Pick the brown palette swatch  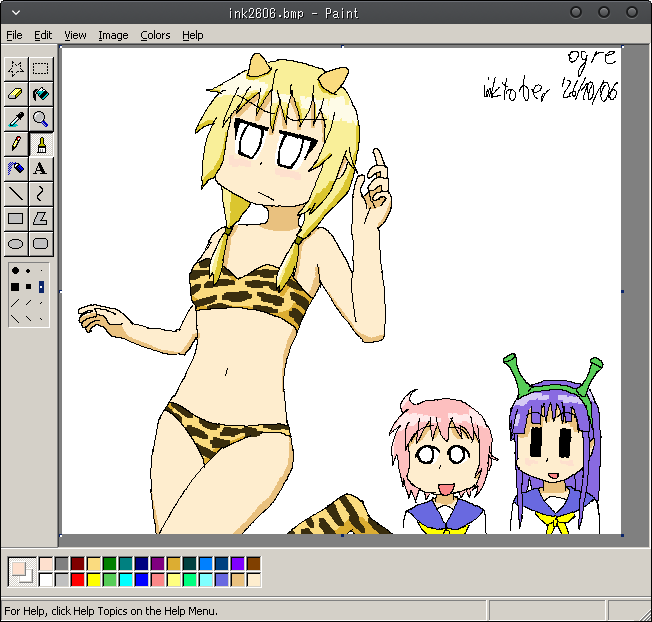pyautogui.click(x=254, y=564)
